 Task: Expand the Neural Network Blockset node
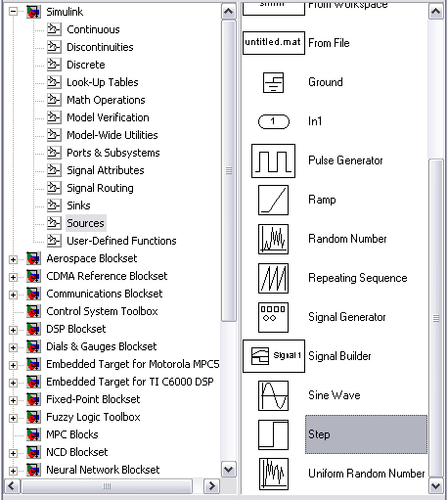[13, 471]
